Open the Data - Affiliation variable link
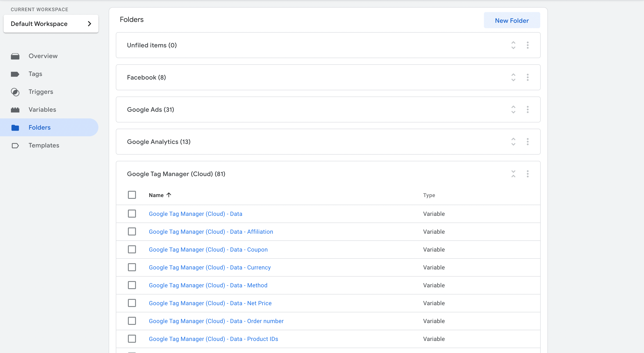Viewport: 644px width, 353px height. 211,232
